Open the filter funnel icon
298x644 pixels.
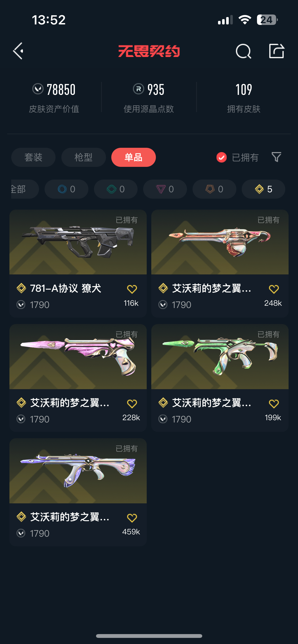(276, 157)
